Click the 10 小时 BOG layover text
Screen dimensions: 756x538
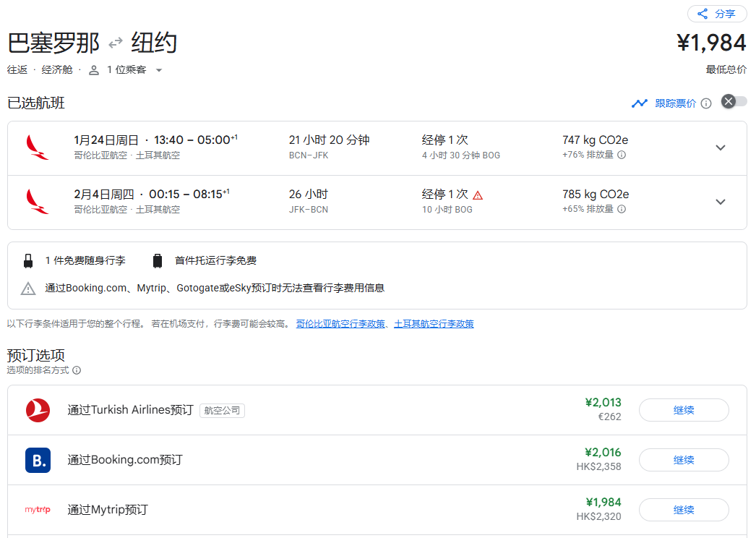tap(447, 210)
